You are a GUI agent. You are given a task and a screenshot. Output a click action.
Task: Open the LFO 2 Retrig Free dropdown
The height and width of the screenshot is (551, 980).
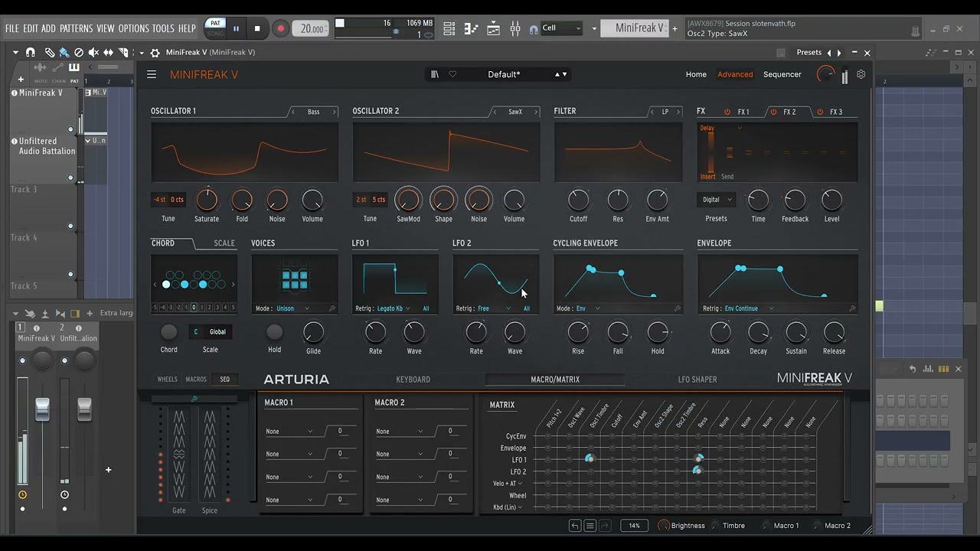495,308
